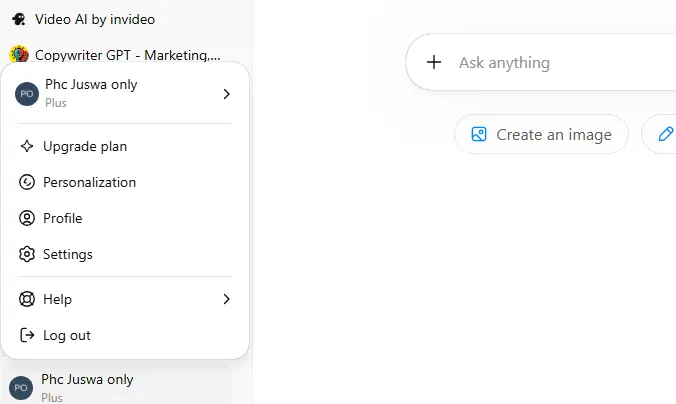The height and width of the screenshot is (404, 676).
Task: Click the Profile person icon
Action: coord(27,218)
